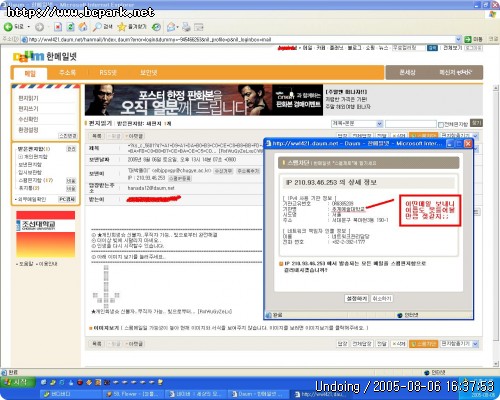Click the top 아랫글 next-message button

coord(134,136)
